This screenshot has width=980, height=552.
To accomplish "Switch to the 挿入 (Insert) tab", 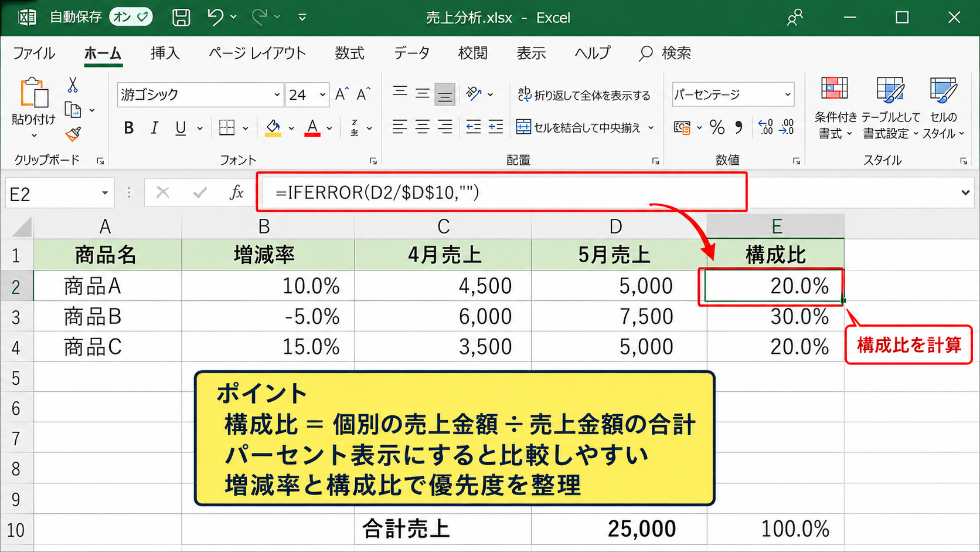I will [165, 53].
